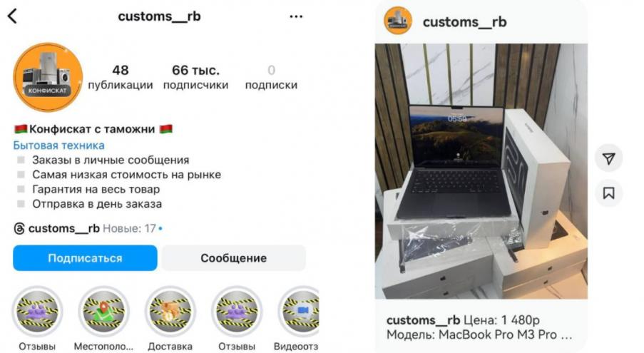Screen dimensions: 644x353
Task: Save post with the bookmark icon
Action: coord(608,193)
